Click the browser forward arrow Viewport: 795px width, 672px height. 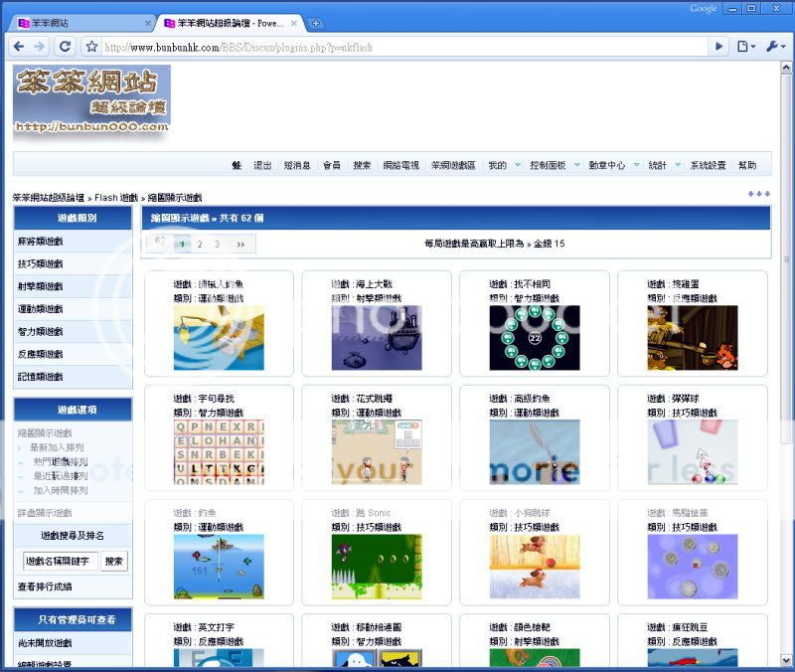click(x=39, y=47)
